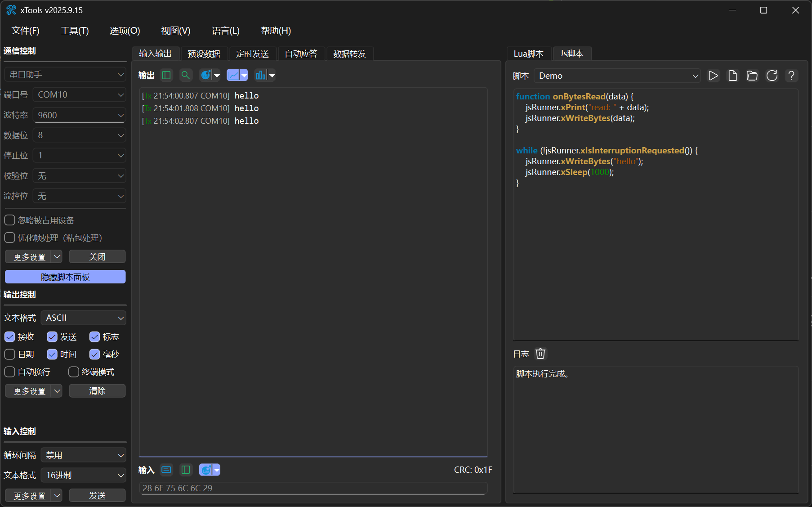Open output Lua script dropdown arrow
The width and height of the screenshot is (812, 507).
pos(217,76)
